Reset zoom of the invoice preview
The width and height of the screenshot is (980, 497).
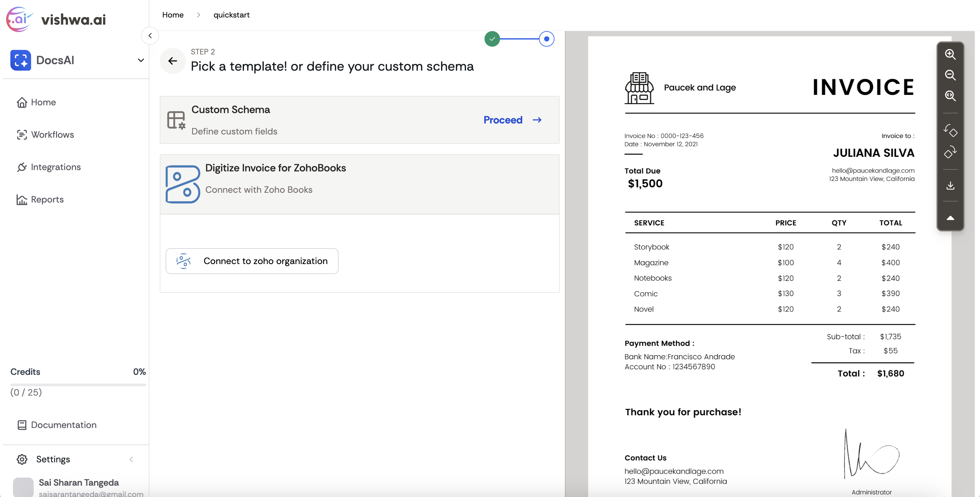[x=950, y=96]
